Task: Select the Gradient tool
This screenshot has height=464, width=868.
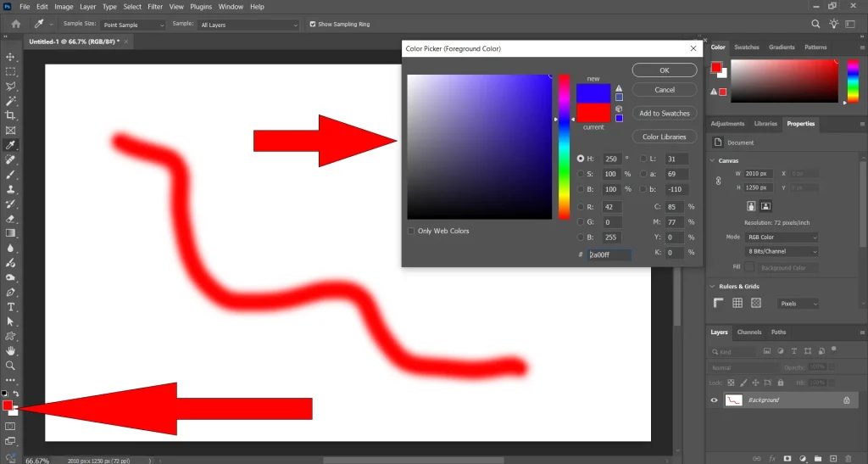Action: pos(10,233)
